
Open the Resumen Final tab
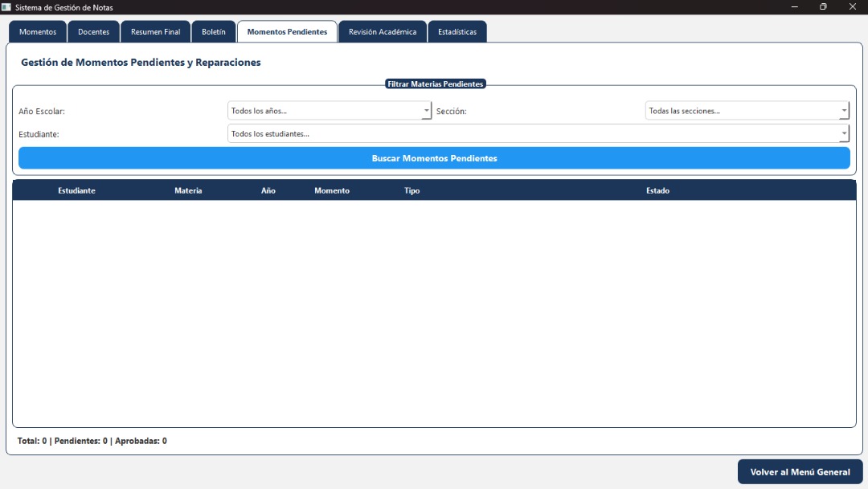pyautogui.click(x=155, y=32)
